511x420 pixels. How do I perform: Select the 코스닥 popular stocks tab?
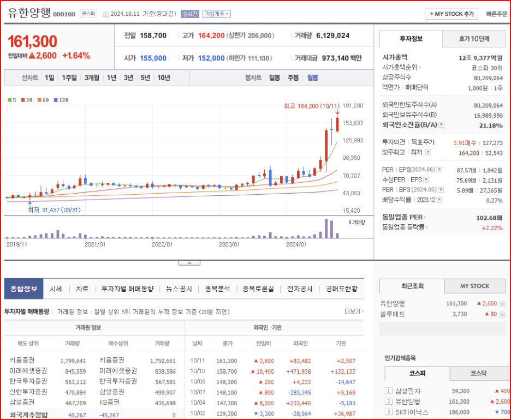(478, 373)
